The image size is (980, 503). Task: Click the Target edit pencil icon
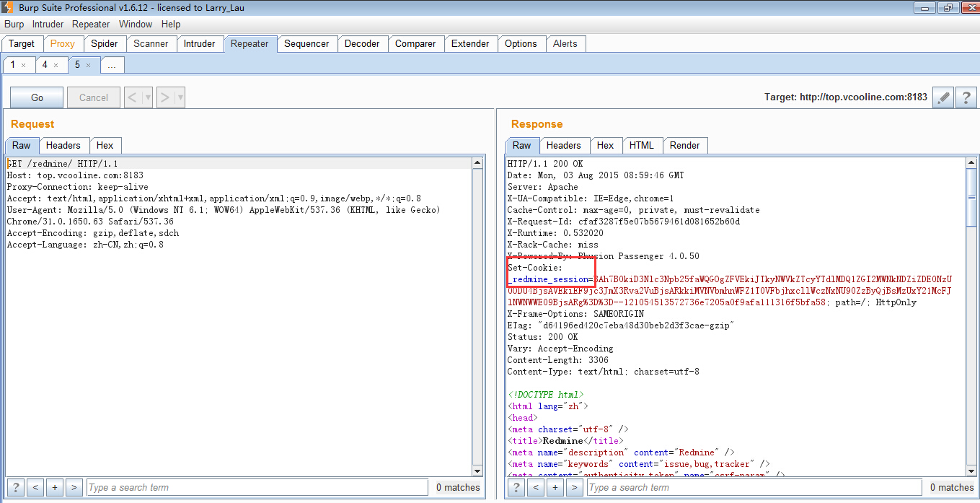942,97
